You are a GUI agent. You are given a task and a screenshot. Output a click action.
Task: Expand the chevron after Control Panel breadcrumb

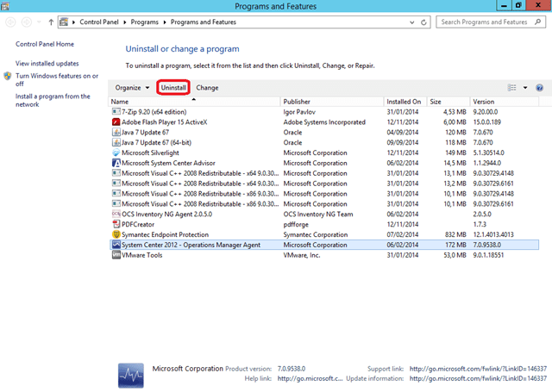point(124,22)
